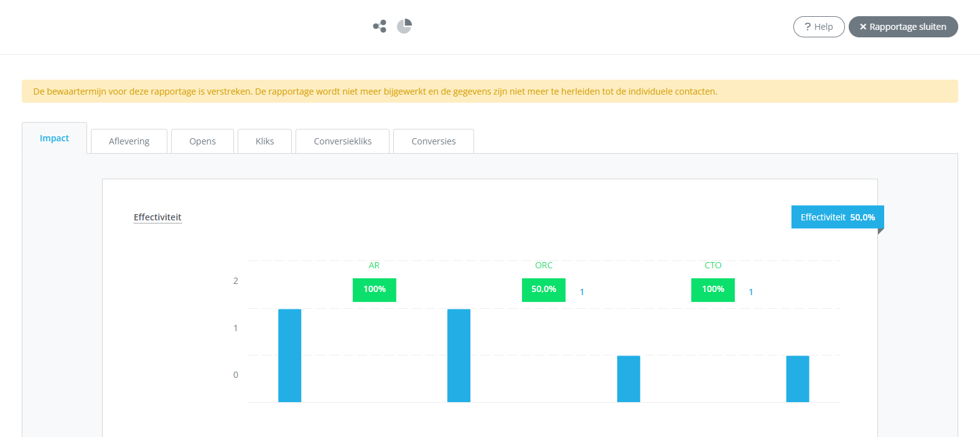
Task: Select the green 100% badge under AR
Action: click(374, 289)
